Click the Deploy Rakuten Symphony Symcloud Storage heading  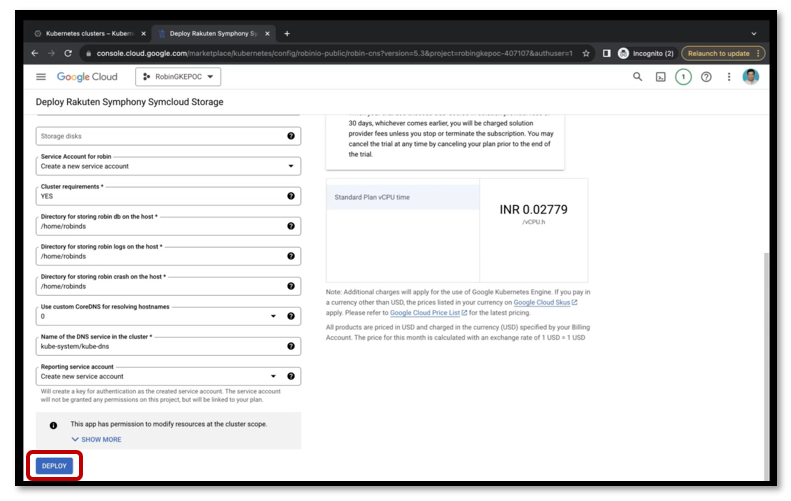(x=129, y=102)
